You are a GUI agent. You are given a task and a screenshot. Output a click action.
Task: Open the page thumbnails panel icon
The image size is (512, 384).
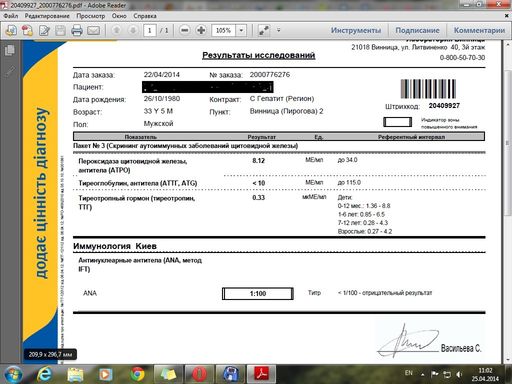[x=10, y=50]
